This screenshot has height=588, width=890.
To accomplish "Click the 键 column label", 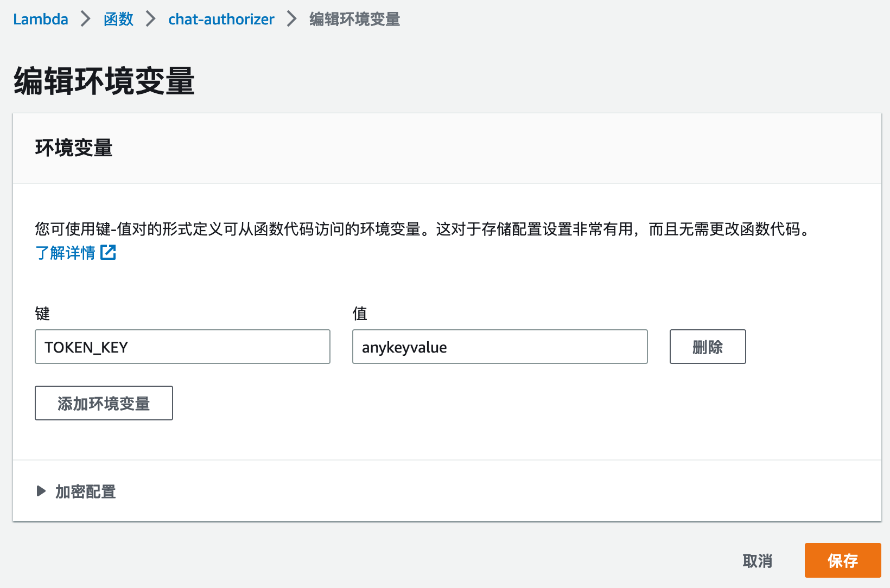I will 42,314.
